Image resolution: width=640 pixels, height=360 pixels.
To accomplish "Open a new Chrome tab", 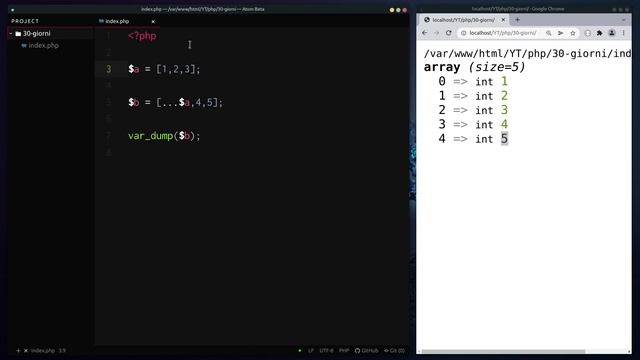I will (x=517, y=20).
